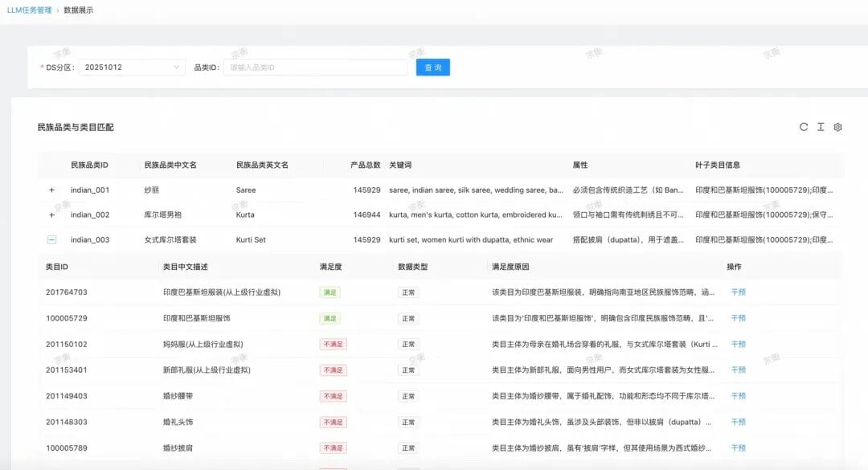Click the blue 查询 button

(x=433, y=67)
